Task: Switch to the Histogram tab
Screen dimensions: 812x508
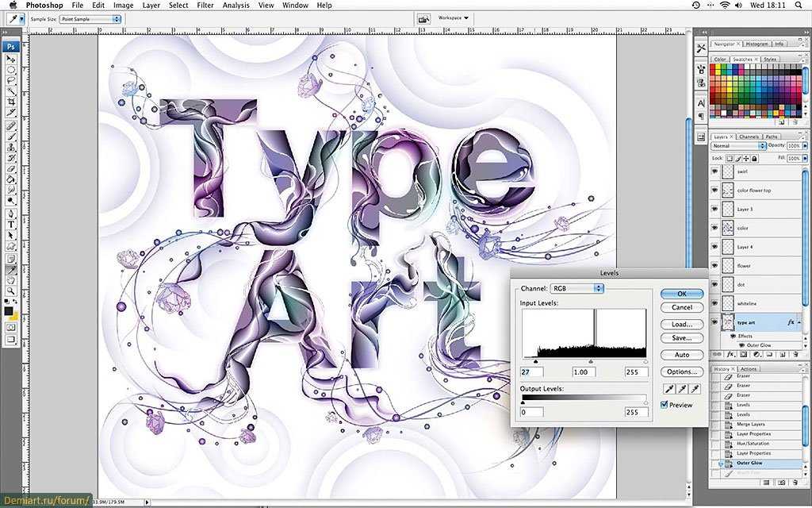Action: point(756,44)
